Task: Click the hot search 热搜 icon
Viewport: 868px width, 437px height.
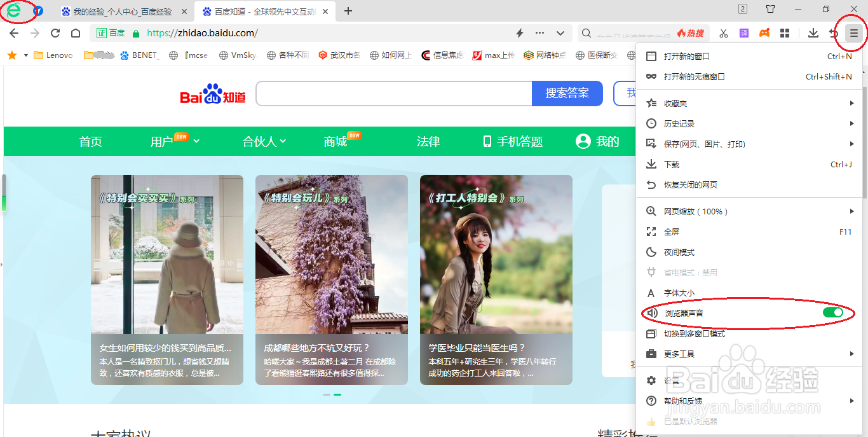Action: coord(690,33)
